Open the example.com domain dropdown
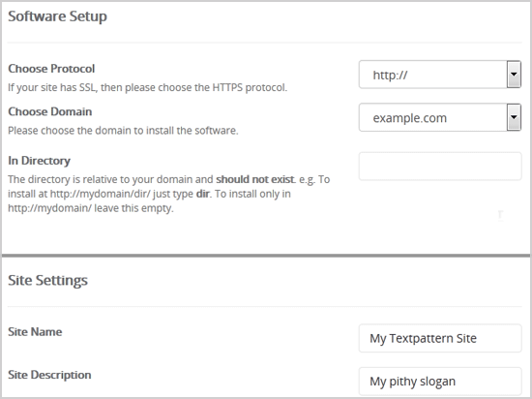The width and height of the screenshot is (532, 399). pyautogui.click(x=440, y=117)
